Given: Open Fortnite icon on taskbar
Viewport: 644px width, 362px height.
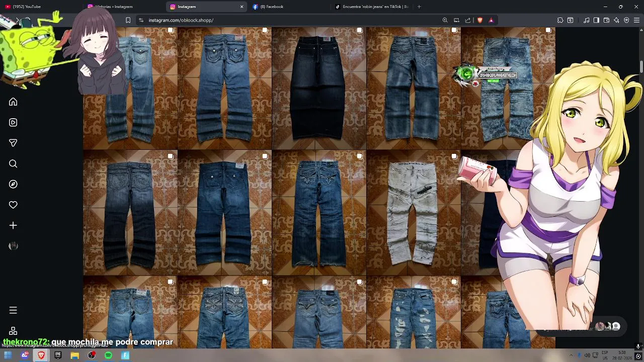Looking at the screenshot, I should point(125,355).
